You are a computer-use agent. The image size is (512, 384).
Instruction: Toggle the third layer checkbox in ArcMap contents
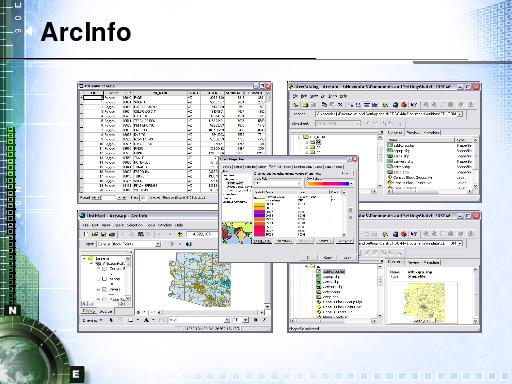[104, 289]
